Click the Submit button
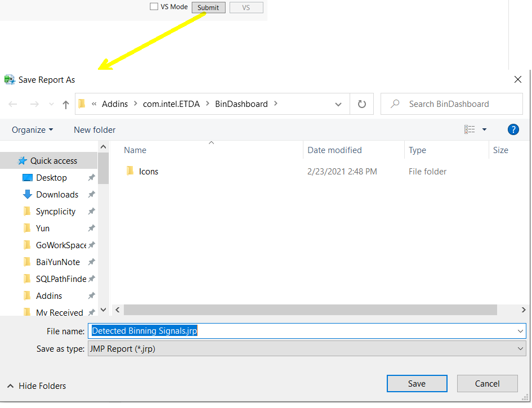 pos(208,7)
